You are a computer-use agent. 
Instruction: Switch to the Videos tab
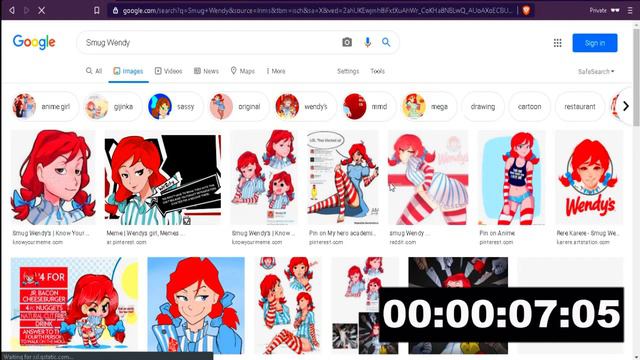pos(168,71)
